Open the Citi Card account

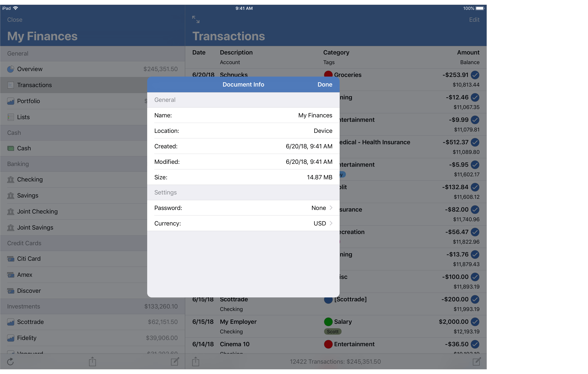click(29, 259)
